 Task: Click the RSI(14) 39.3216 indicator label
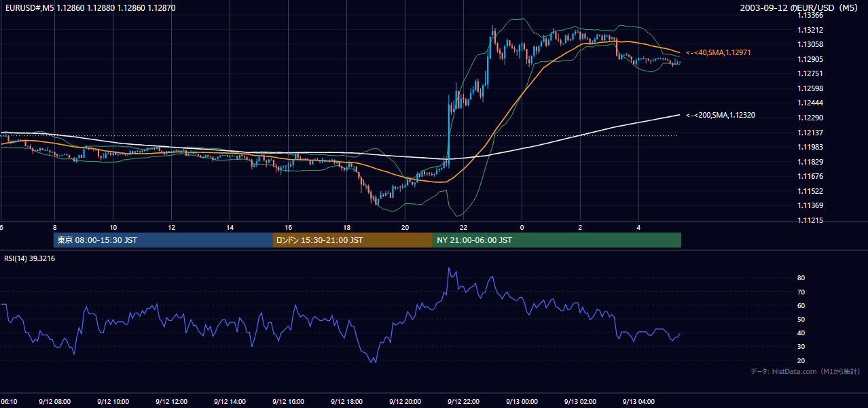click(30, 258)
